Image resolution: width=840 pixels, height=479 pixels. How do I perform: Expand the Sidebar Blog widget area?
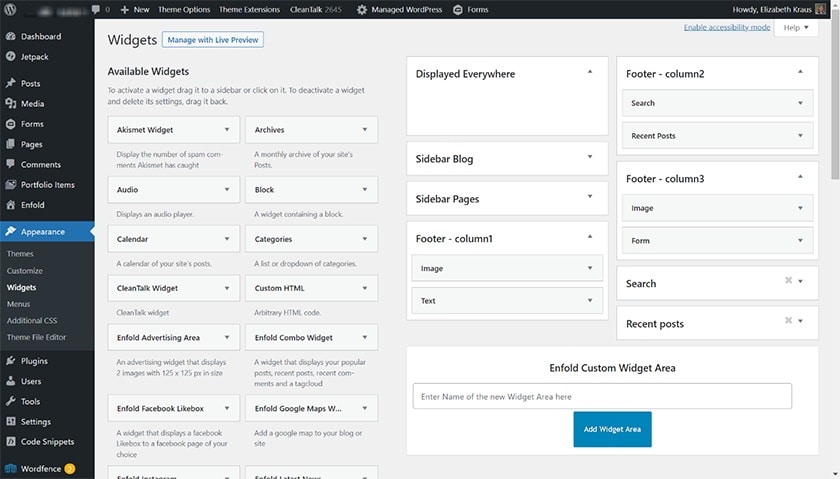[x=590, y=156]
